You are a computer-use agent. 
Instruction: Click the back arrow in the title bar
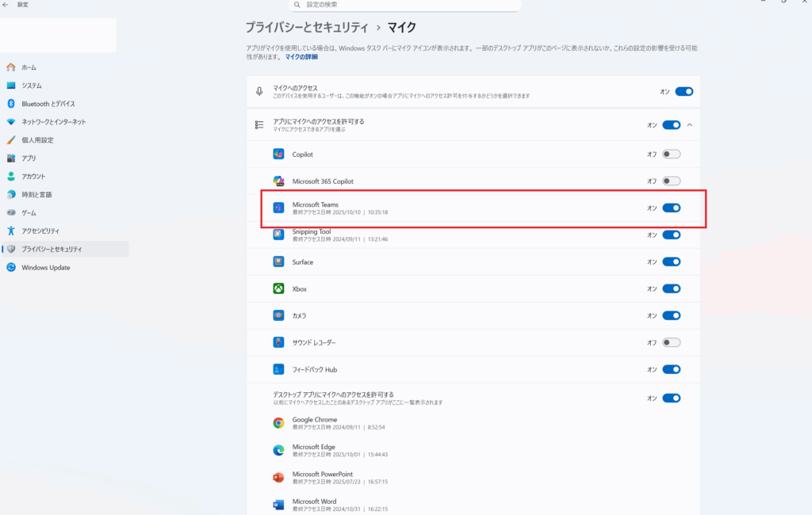pos(6,5)
